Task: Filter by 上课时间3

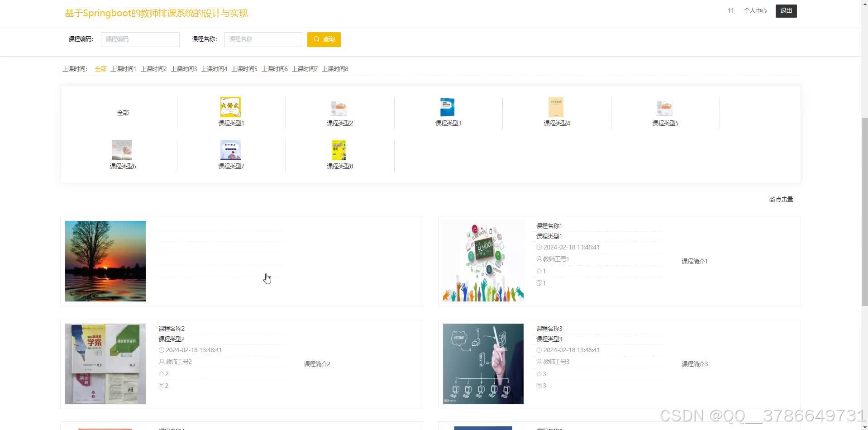Action: coord(184,69)
